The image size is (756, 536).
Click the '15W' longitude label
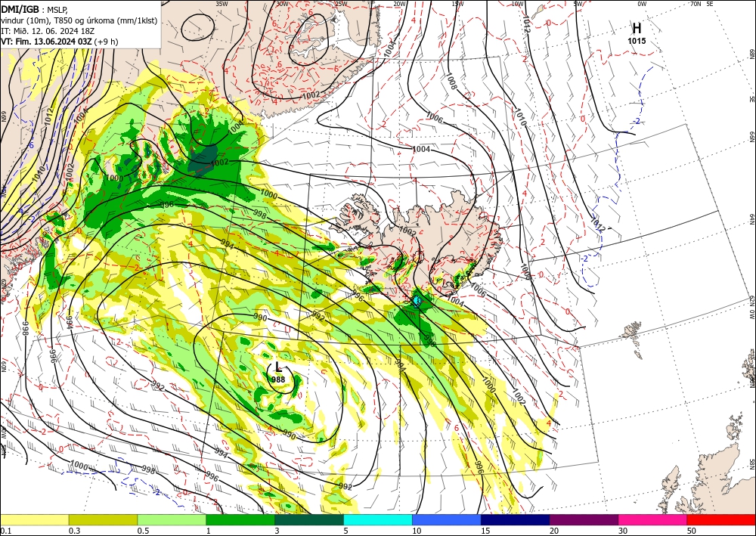coord(458,4)
